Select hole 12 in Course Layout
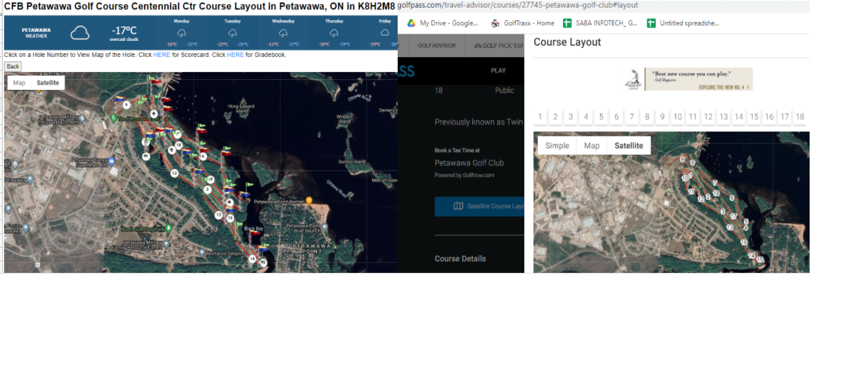The width and height of the screenshot is (868, 385). 708,117
